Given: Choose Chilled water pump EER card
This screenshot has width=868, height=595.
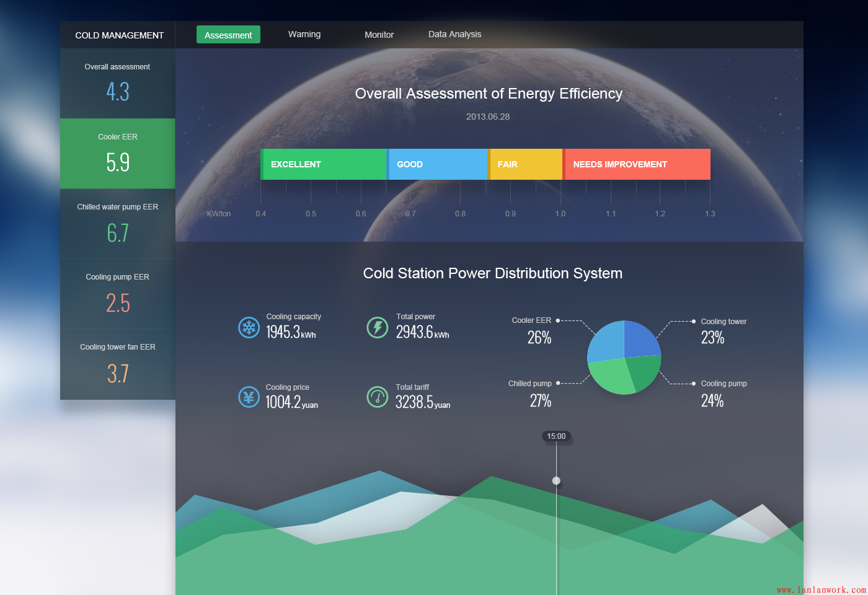Looking at the screenshot, I should coord(118,224).
